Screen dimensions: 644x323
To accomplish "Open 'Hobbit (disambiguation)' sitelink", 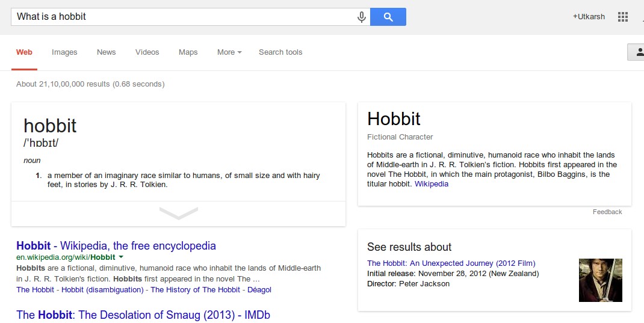I will click(103, 290).
